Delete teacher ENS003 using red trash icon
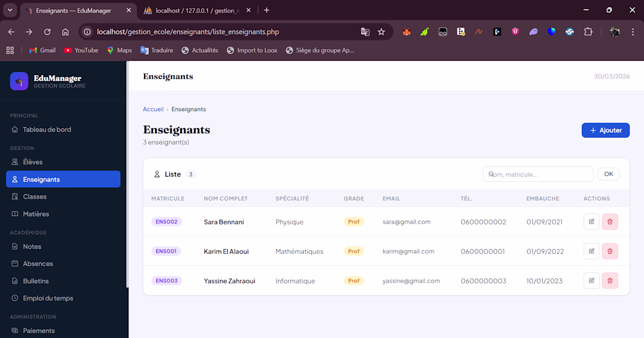 click(x=610, y=281)
